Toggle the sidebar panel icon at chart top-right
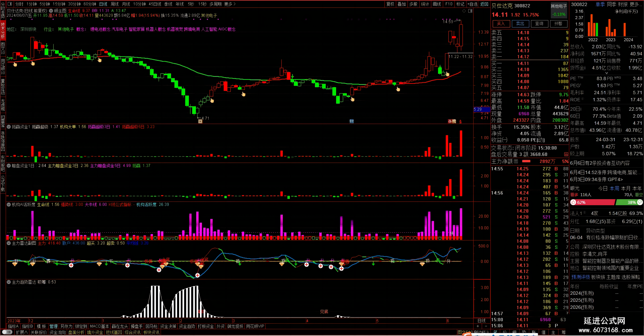The width and height of the screenshot is (644, 336). (x=470, y=11)
